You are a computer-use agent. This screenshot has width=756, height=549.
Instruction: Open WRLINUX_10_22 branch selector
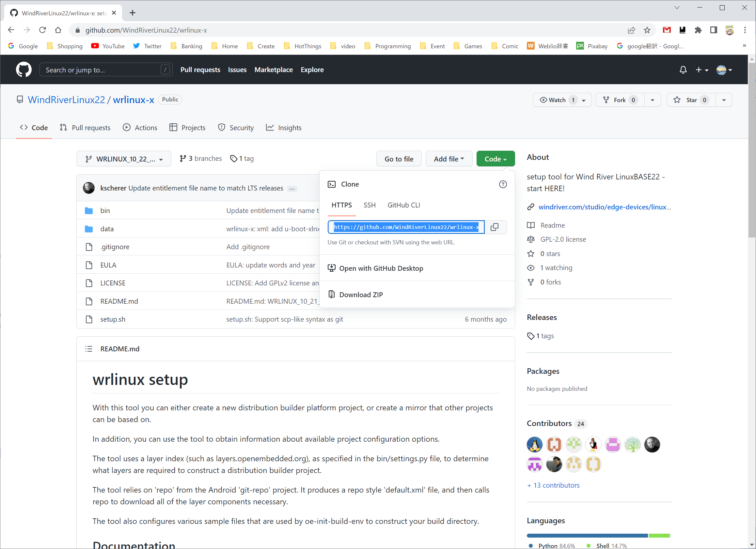point(124,159)
